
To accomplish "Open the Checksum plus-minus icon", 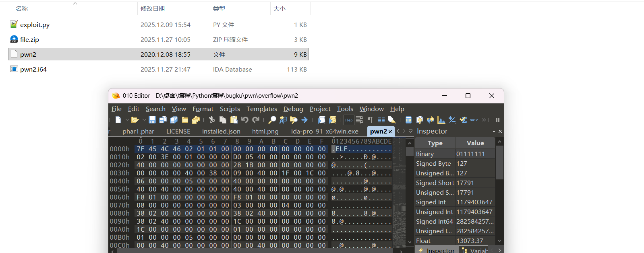I will click(452, 120).
